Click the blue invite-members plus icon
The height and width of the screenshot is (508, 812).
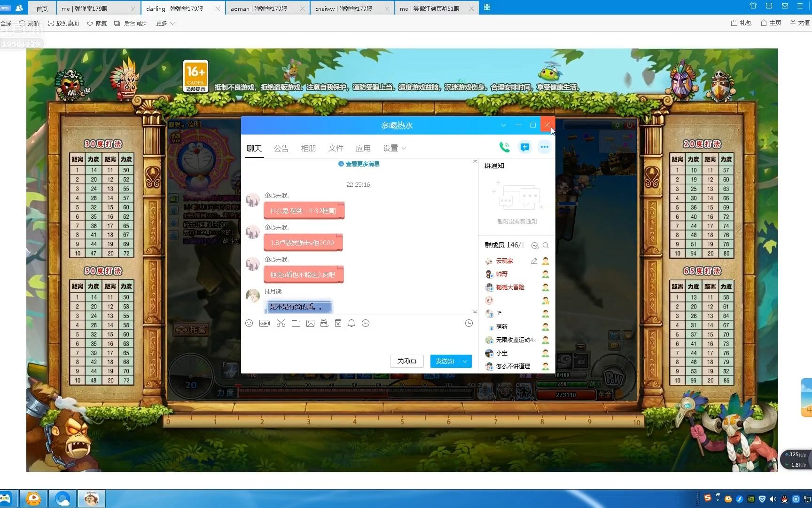point(524,147)
